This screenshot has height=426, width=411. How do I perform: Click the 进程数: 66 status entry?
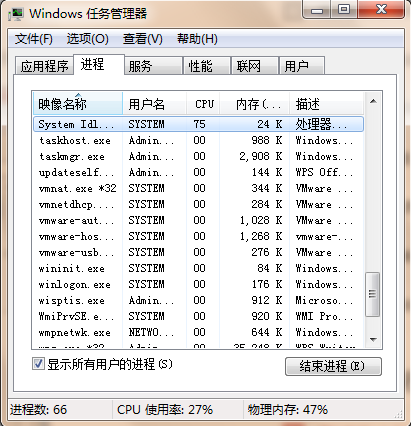click(x=38, y=410)
